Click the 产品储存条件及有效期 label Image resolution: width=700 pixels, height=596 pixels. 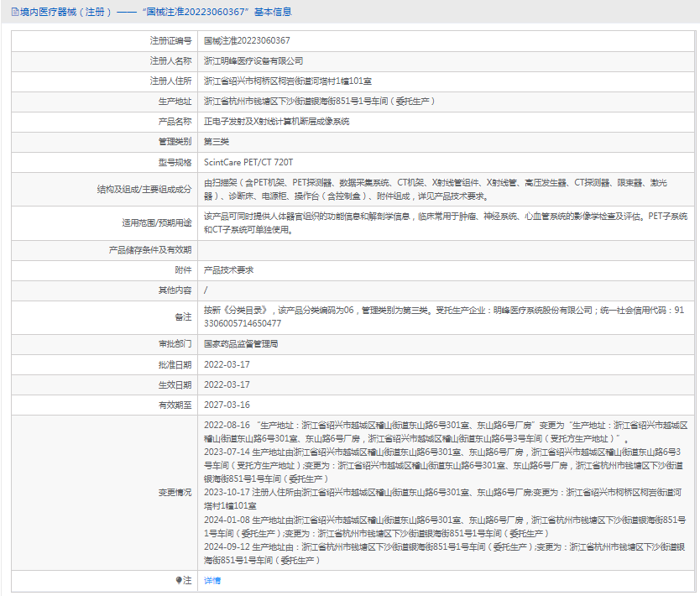tap(150, 249)
